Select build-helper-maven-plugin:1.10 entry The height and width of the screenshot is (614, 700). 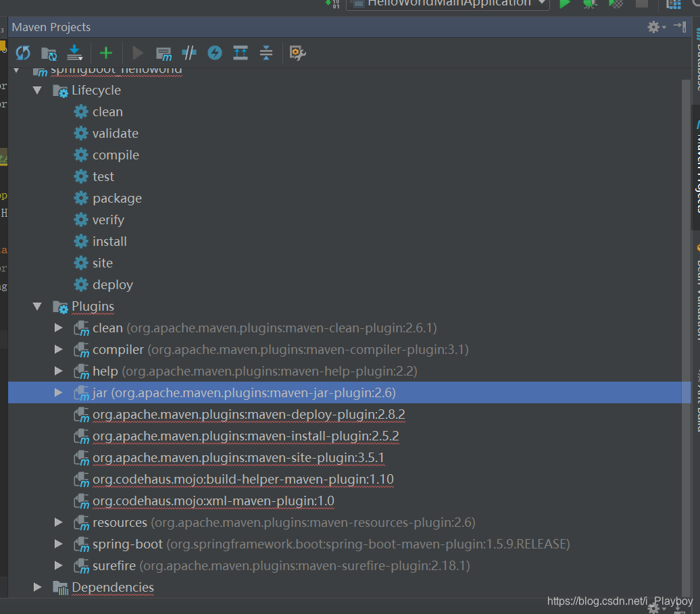pyautogui.click(x=243, y=479)
